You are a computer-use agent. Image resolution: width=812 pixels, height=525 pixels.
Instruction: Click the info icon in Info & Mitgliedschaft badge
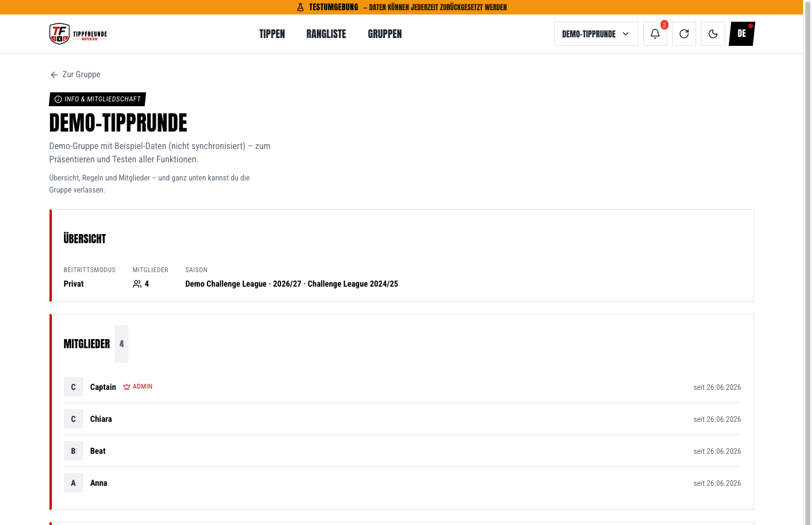click(58, 100)
